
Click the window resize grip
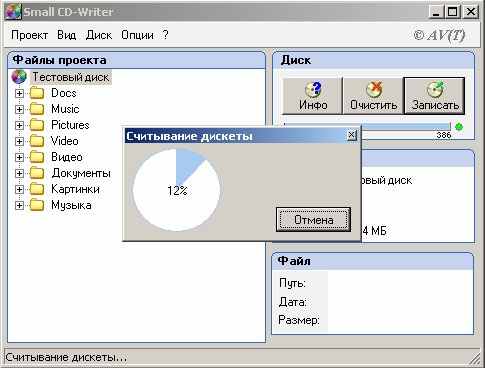[x=474, y=359]
